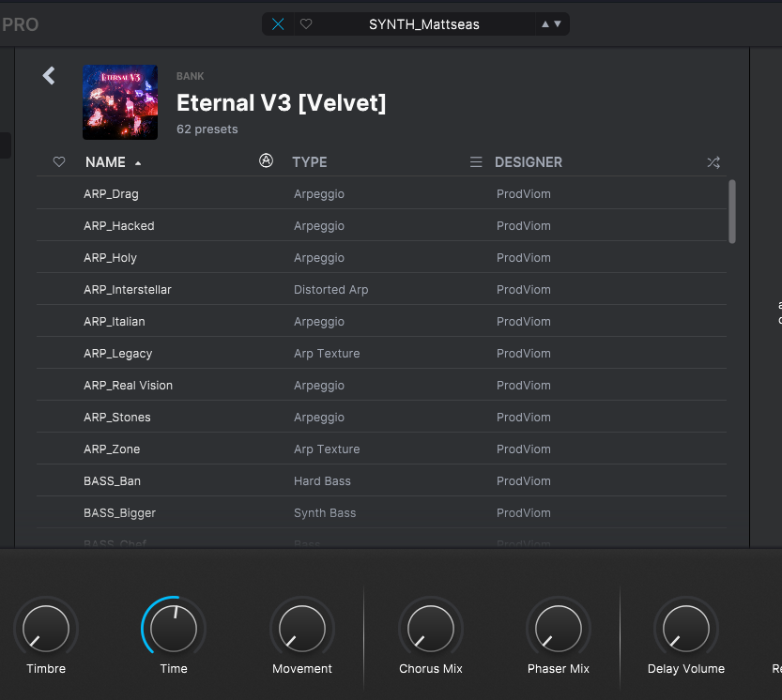Click the back arrow beside bank artwork
Screen dimensions: 782x700
(x=49, y=76)
